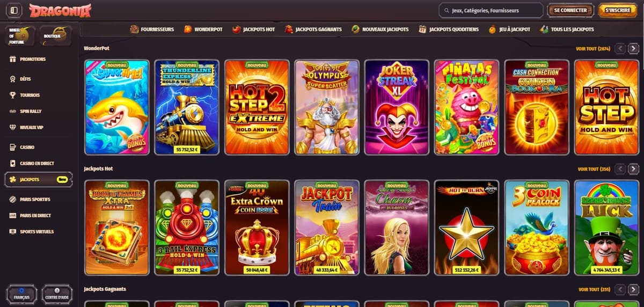Click Voir Tout (356) for Jackpots Hot

pyautogui.click(x=594, y=169)
